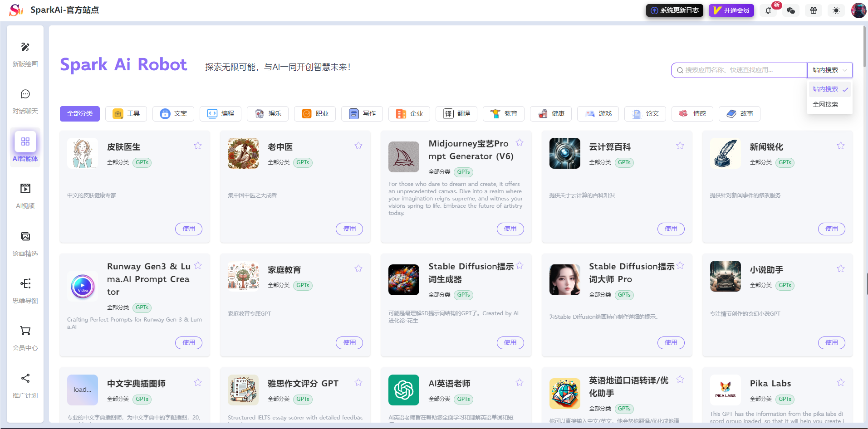Filter by 翻译 category
This screenshot has height=429, width=868.
pyautogui.click(x=456, y=114)
